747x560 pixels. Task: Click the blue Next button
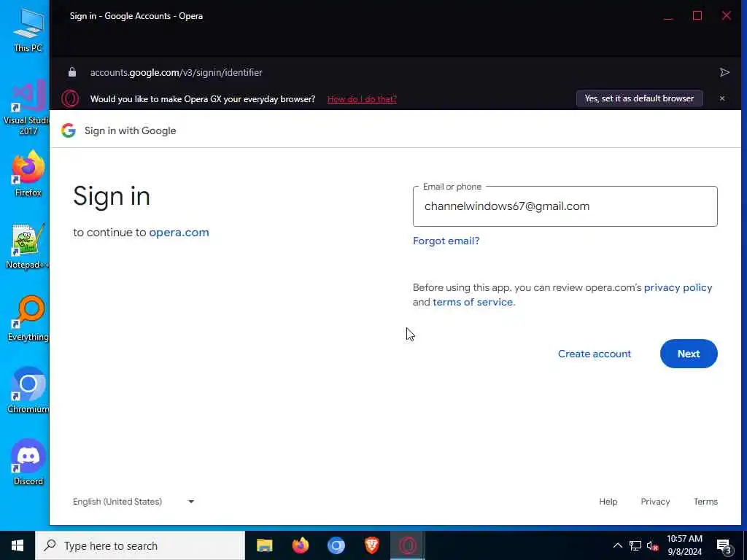pos(689,354)
